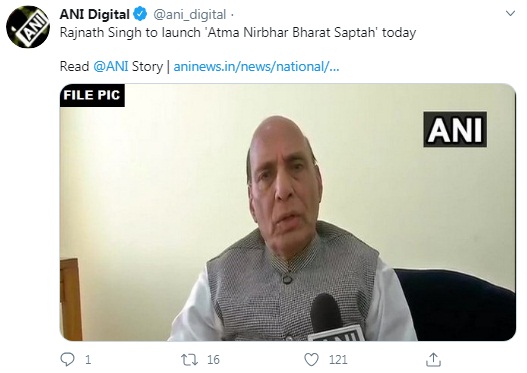Image resolution: width=527 pixels, height=373 pixels.
Task: Visit the @ani_digital handle
Action: [x=190, y=15]
